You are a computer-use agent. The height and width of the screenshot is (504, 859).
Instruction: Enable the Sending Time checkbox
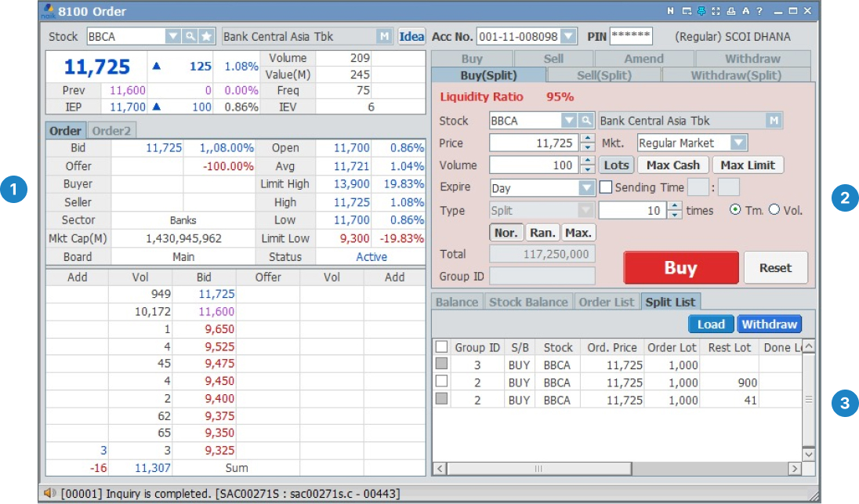click(606, 188)
